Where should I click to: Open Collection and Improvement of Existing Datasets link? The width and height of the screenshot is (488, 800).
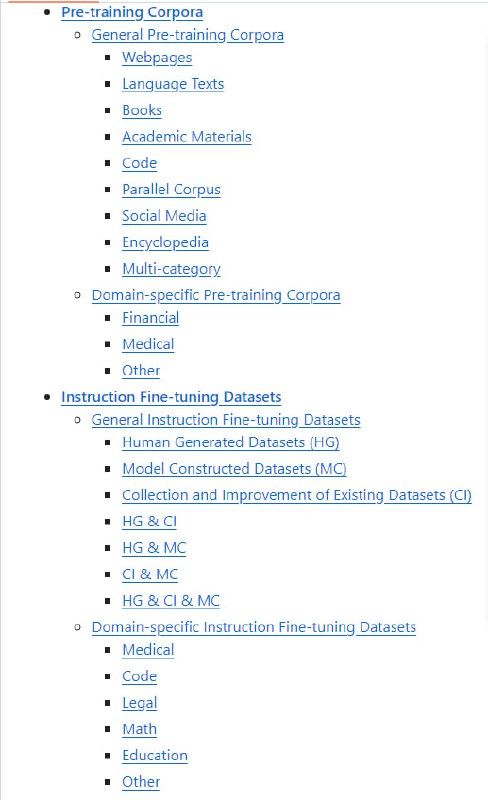point(297,495)
